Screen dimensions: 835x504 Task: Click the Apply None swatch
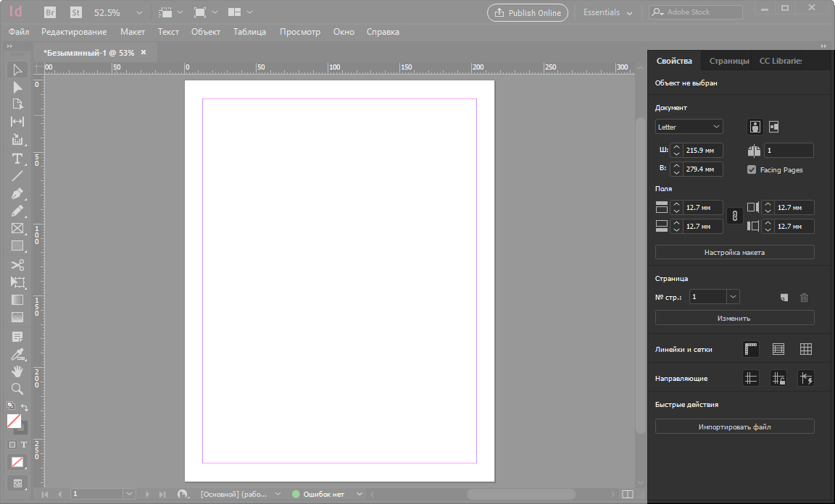(17, 462)
